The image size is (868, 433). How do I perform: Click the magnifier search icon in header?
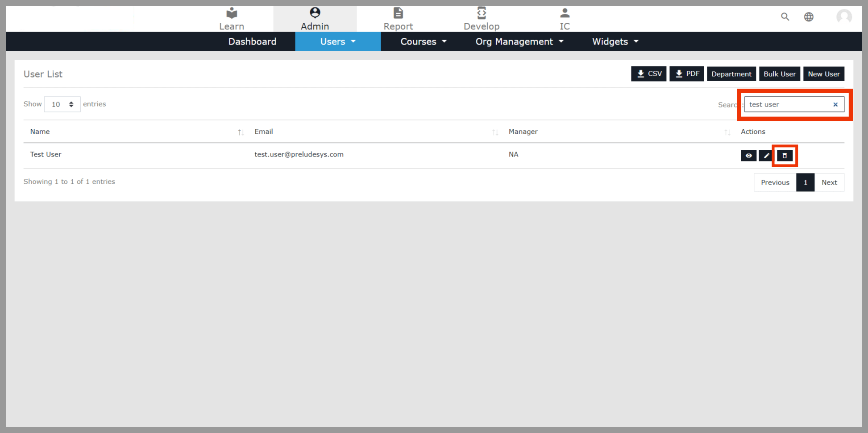(x=785, y=17)
